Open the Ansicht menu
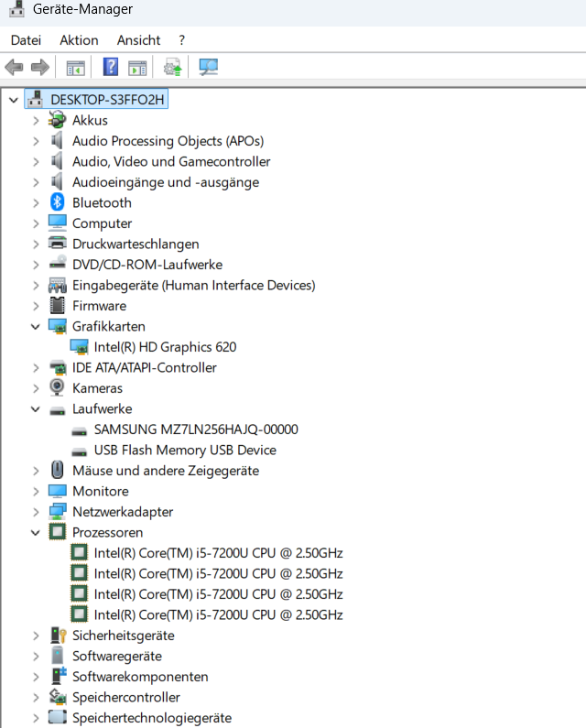The width and height of the screenshot is (586, 728). [138, 40]
